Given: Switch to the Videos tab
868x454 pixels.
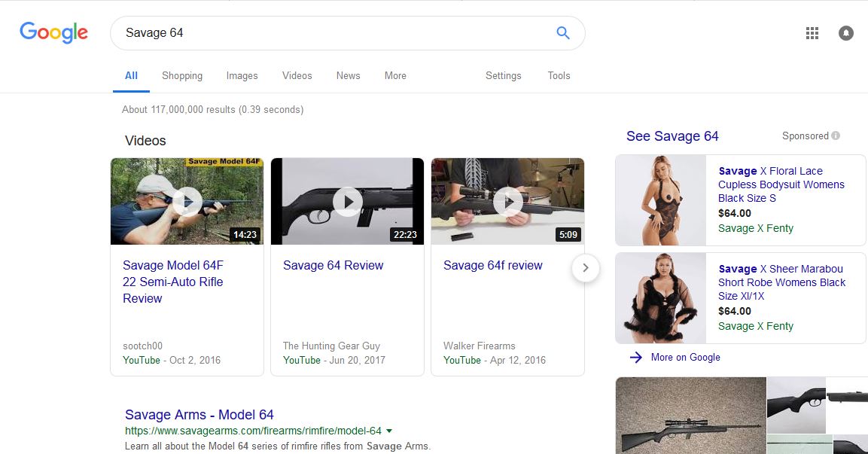Looking at the screenshot, I should (x=297, y=76).
